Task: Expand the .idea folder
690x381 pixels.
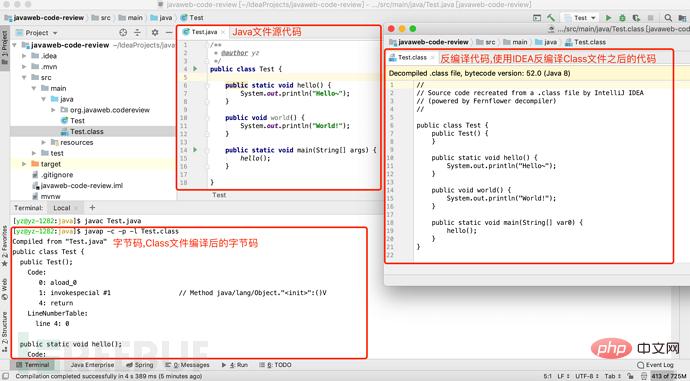Action: pyautogui.click(x=24, y=56)
